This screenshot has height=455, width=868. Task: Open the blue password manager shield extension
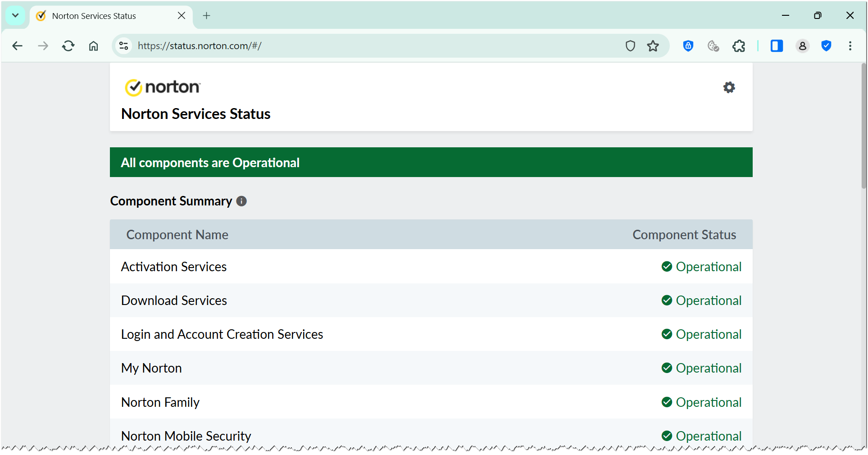pyautogui.click(x=688, y=46)
